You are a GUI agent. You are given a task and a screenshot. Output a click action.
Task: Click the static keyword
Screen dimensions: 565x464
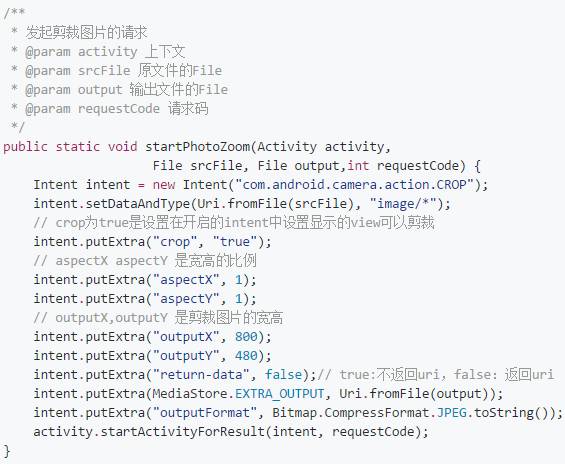click(78, 147)
